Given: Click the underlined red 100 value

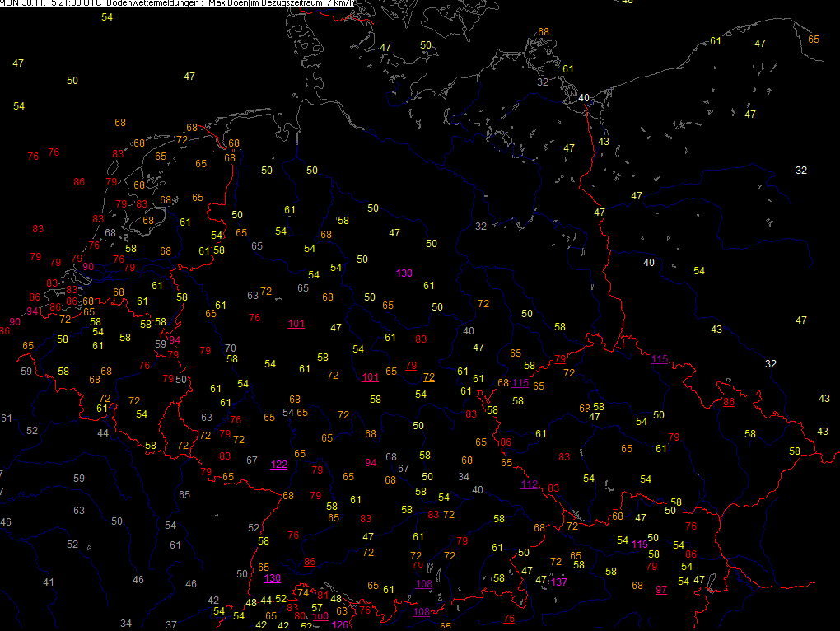Looking at the screenshot, I should pos(320,615).
